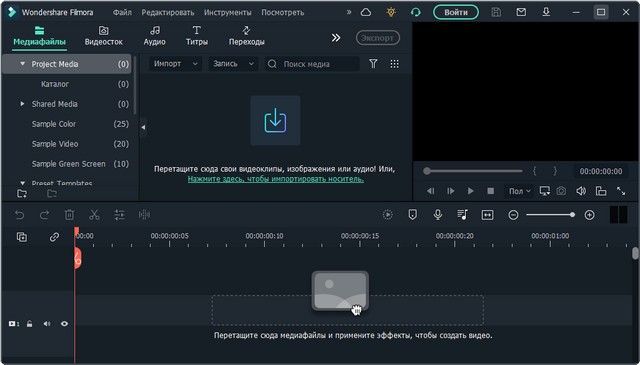Viewport: 640px width, 365px height.
Task: Open the Файл menu
Action: [x=122, y=12]
